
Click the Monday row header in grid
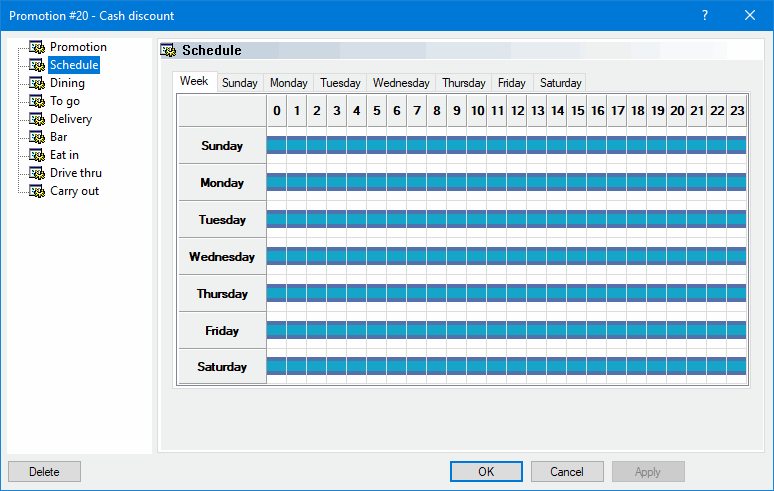coord(222,183)
